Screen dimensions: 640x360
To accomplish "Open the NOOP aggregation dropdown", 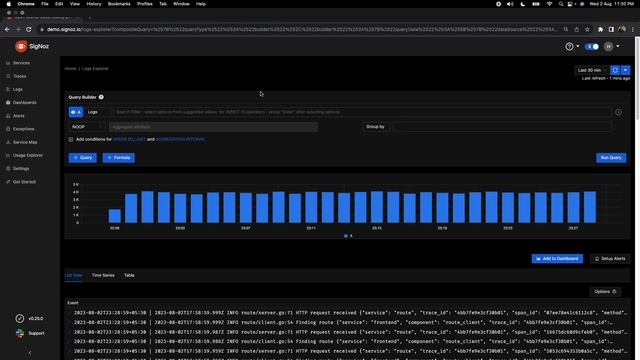I will (x=87, y=127).
